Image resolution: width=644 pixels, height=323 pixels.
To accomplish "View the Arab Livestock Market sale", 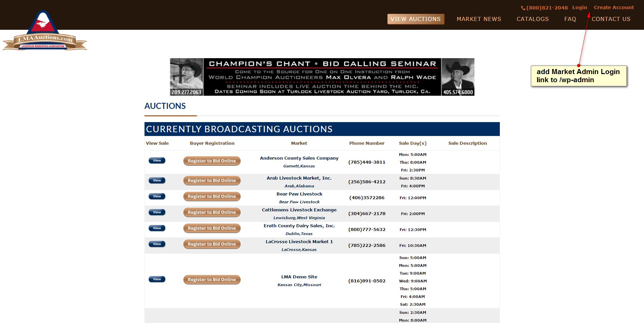I will point(157,181).
